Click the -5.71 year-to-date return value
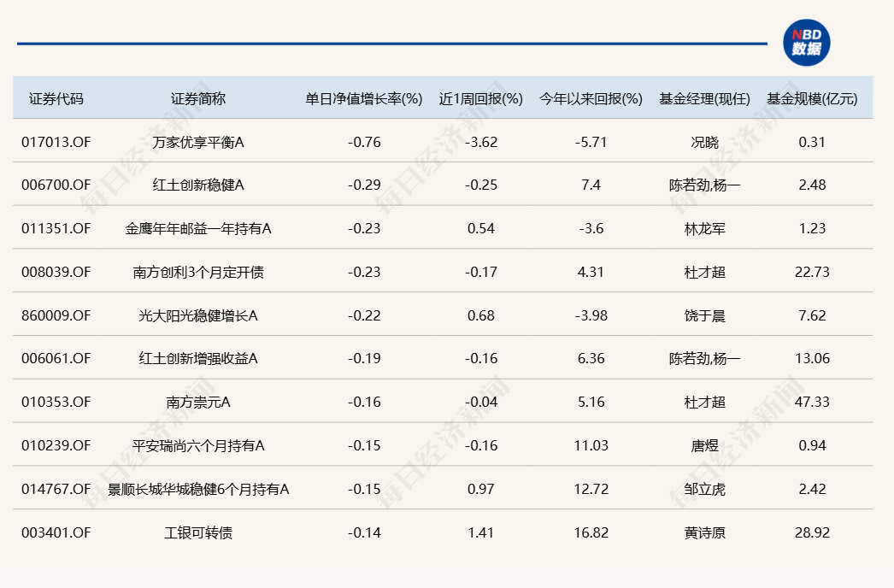Viewport: 894px width, 588px height. (591, 142)
